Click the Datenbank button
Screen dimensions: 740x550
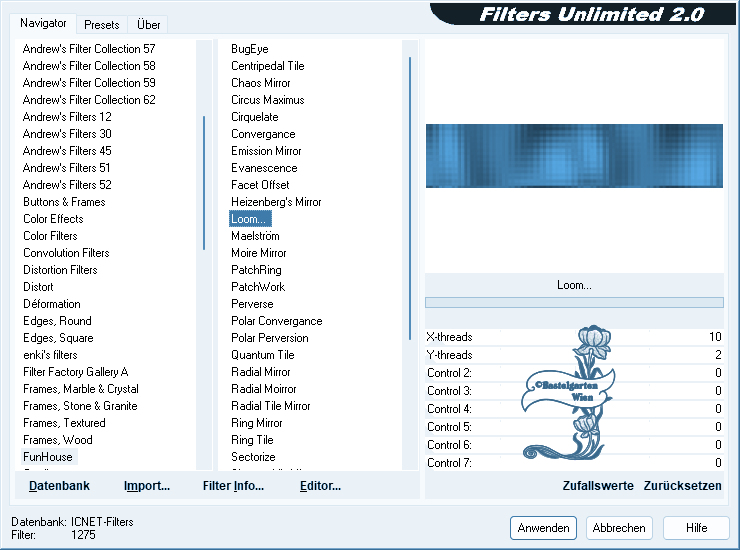tap(59, 486)
